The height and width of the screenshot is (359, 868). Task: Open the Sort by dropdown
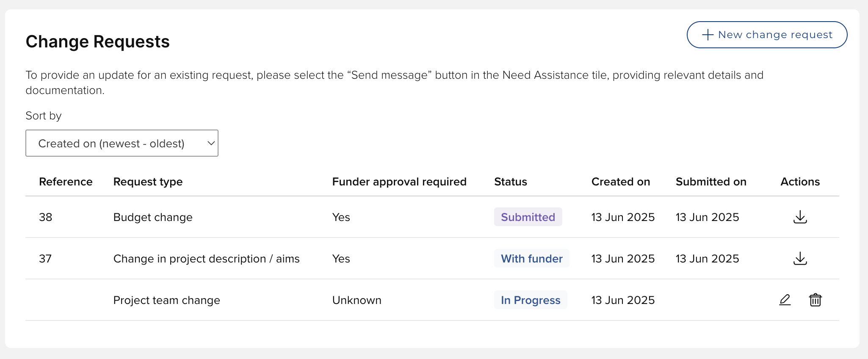click(x=122, y=143)
